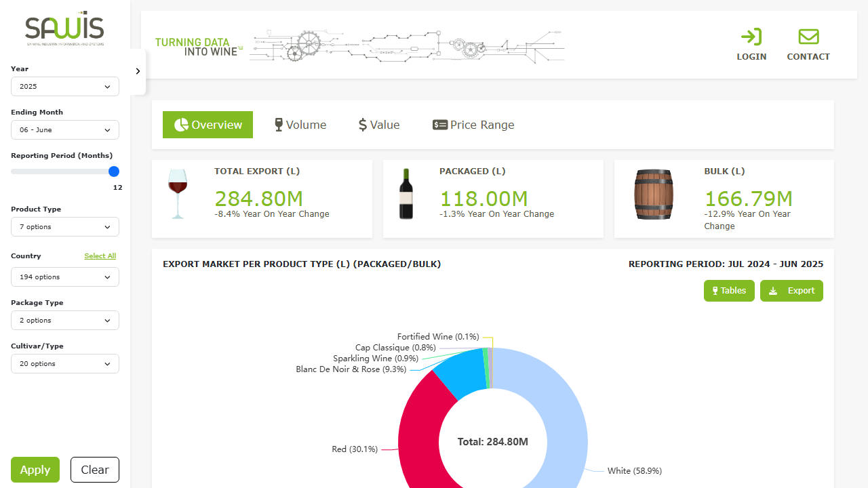The width and height of the screenshot is (868, 488).
Task: Open the Cultivar/Type dropdown
Action: tap(65, 364)
